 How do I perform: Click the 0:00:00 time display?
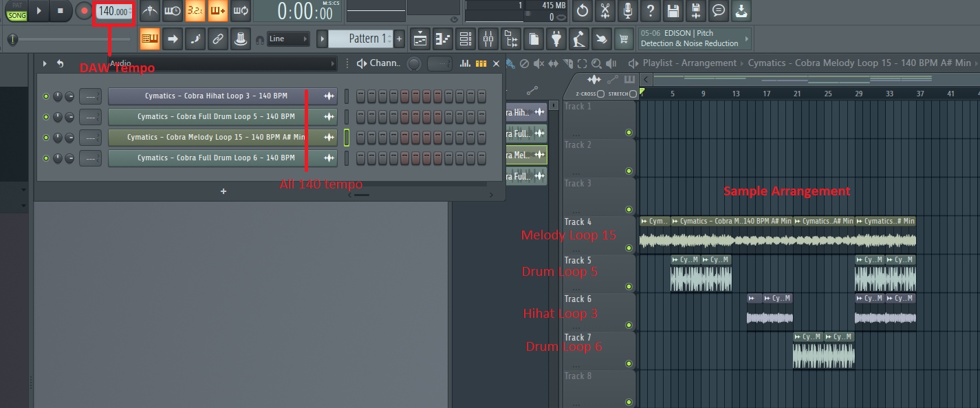click(x=305, y=12)
